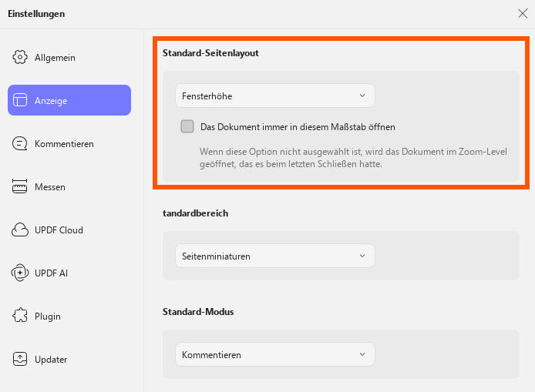Switch to the Messen settings
Screen dimensions: 535x392
coord(69,186)
